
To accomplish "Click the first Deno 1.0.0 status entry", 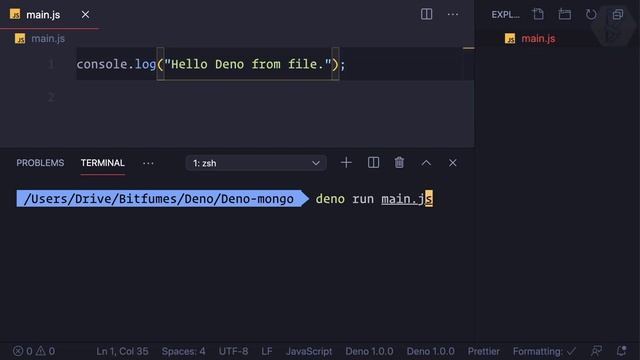I will [x=369, y=351].
